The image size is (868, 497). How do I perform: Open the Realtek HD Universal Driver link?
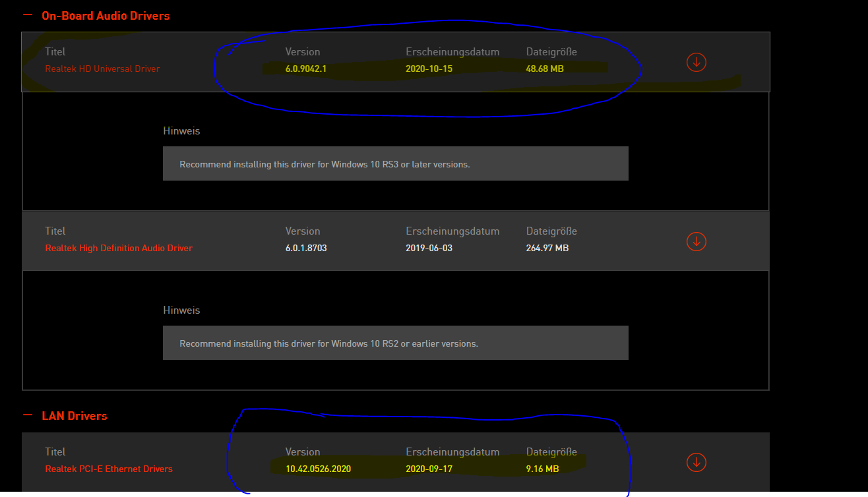pyautogui.click(x=102, y=69)
